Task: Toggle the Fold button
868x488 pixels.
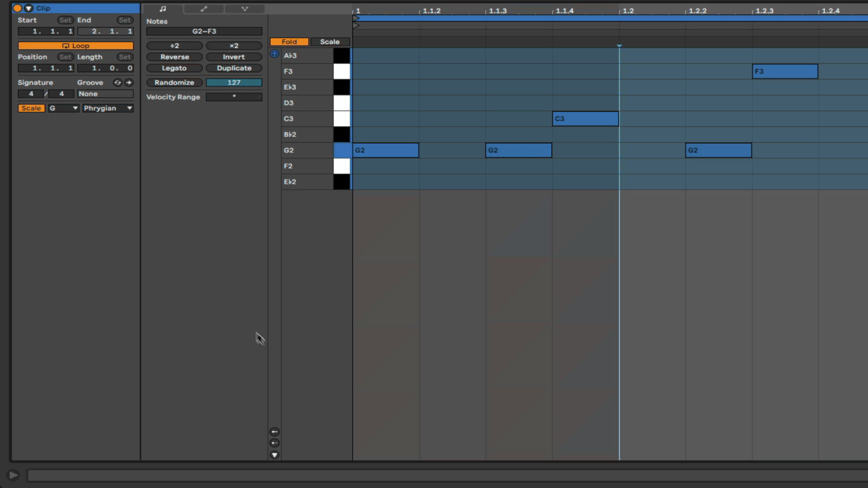Action: [x=289, y=42]
